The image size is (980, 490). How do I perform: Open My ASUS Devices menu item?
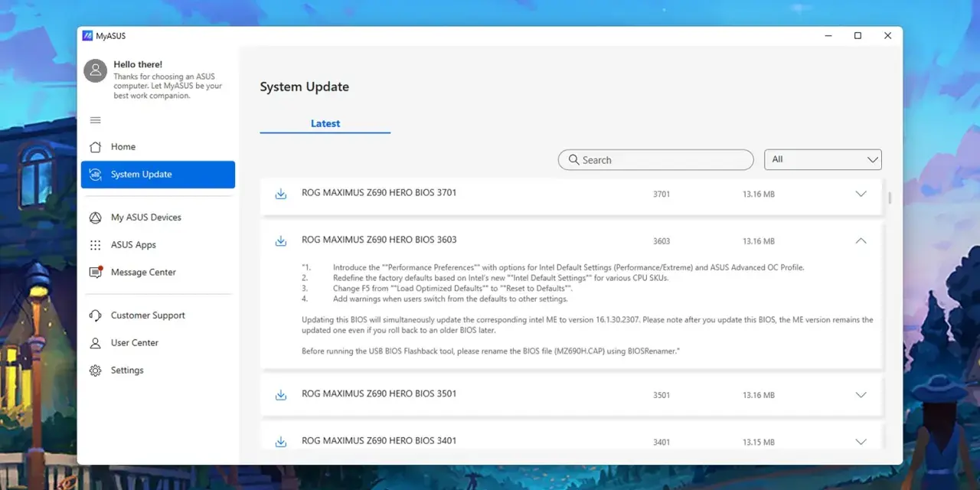158,217
